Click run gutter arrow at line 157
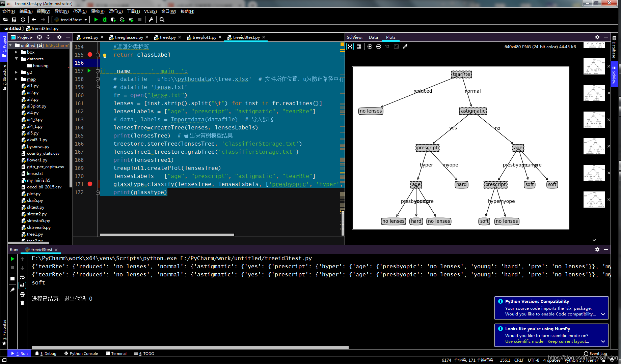 tap(89, 71)
